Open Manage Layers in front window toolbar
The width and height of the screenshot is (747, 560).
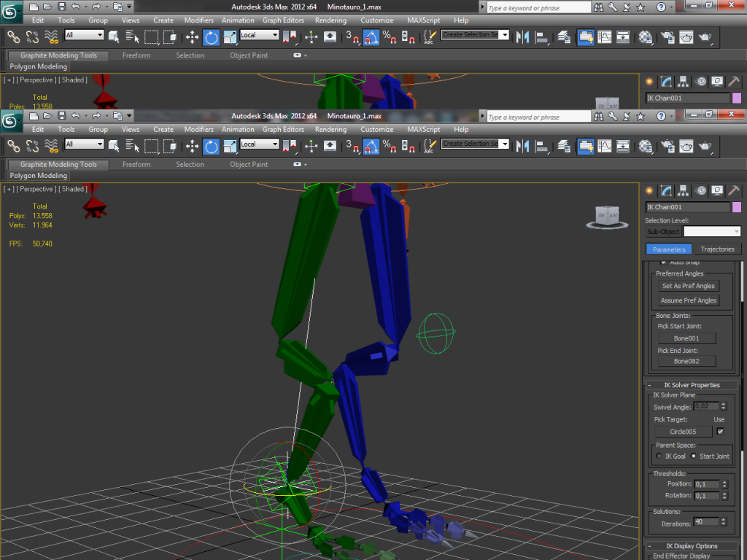pyautogui.click(x=564, y=146)
